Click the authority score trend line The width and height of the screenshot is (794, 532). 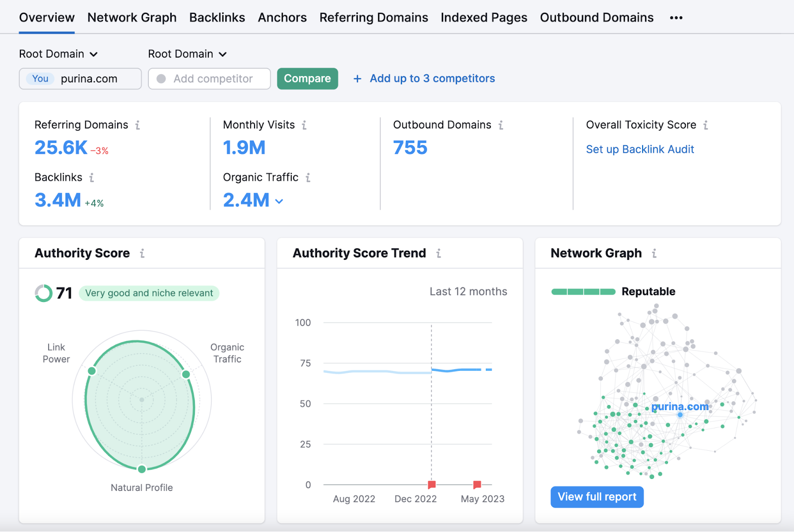(407, 371)
